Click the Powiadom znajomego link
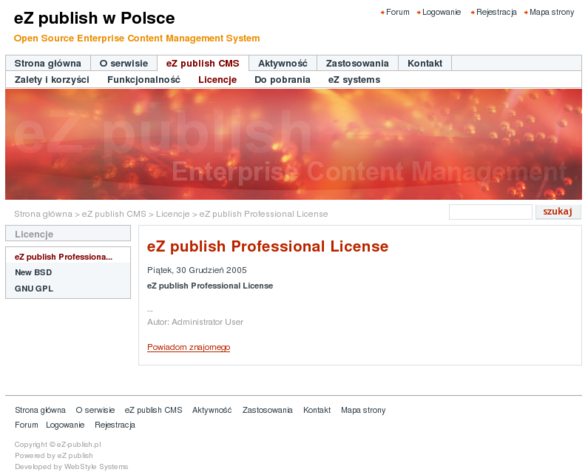This screenshot has height=475, width=588. point(189,347)
